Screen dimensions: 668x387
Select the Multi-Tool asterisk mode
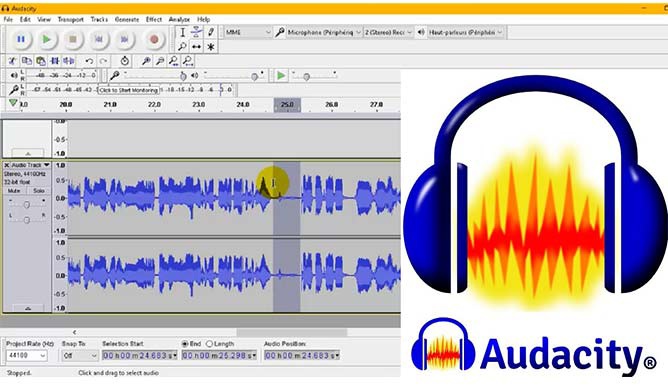pos(210,46)
